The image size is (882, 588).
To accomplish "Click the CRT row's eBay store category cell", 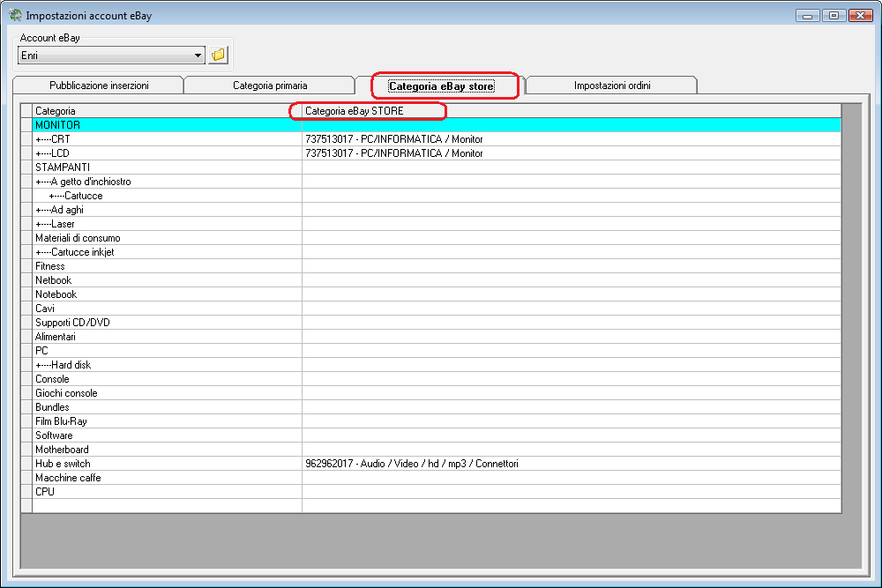I will click(572, 139).
